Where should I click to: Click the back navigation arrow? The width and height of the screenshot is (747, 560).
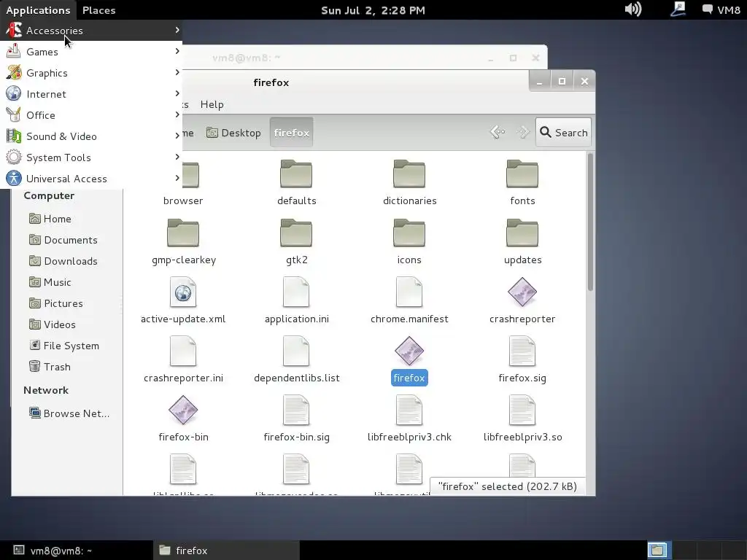[x=498, y=132]
